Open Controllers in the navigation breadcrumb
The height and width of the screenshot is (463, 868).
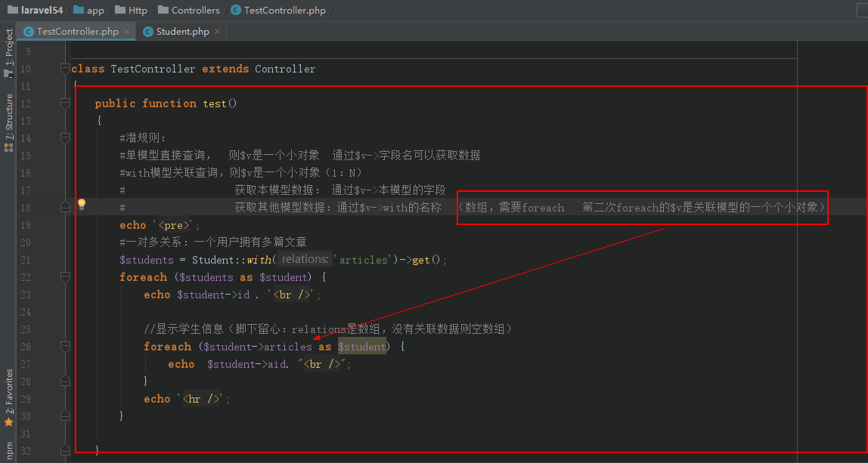(195, 10)
